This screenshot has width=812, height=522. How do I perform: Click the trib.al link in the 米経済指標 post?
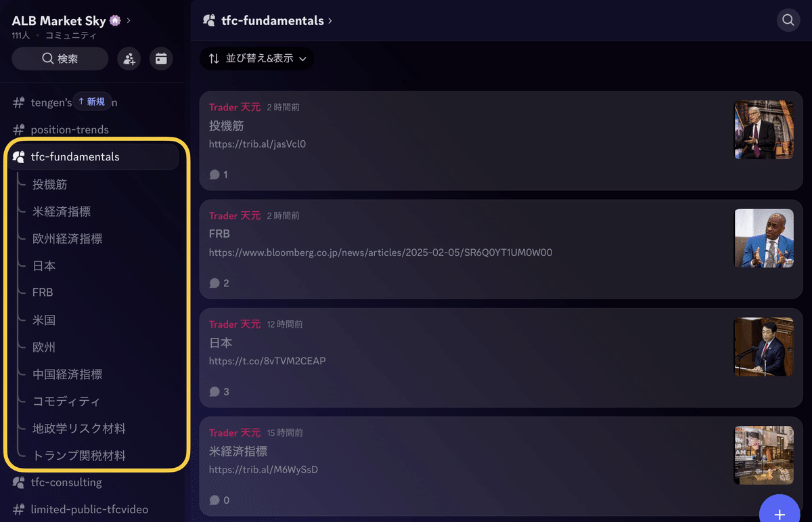(x=264, y=469)
